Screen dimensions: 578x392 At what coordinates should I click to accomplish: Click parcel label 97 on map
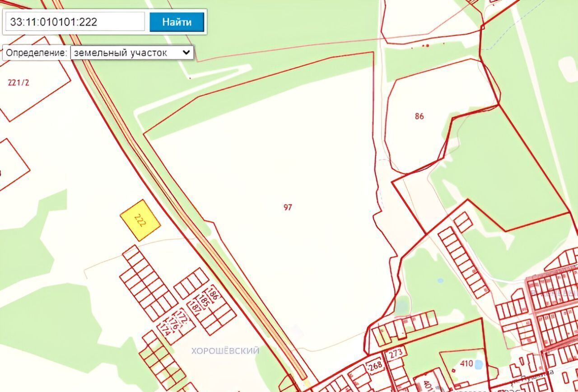(x=288, y=208)
